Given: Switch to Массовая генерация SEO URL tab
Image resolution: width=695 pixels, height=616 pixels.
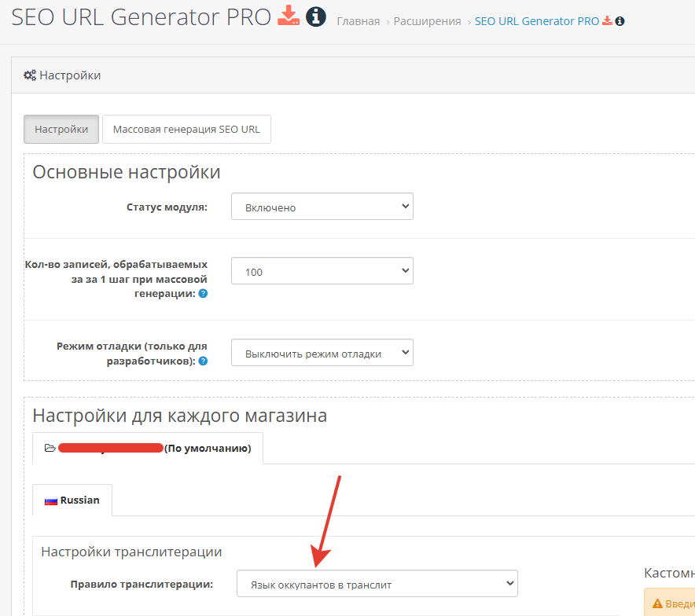Looking at the screenshot, I should click(x=186, y=130).
